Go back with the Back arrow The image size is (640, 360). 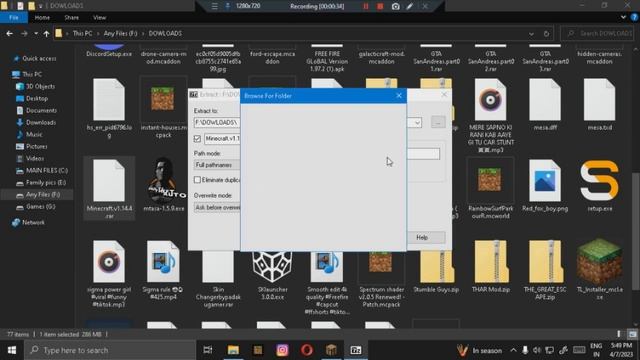pyautogui.click(x=9, y=33)
